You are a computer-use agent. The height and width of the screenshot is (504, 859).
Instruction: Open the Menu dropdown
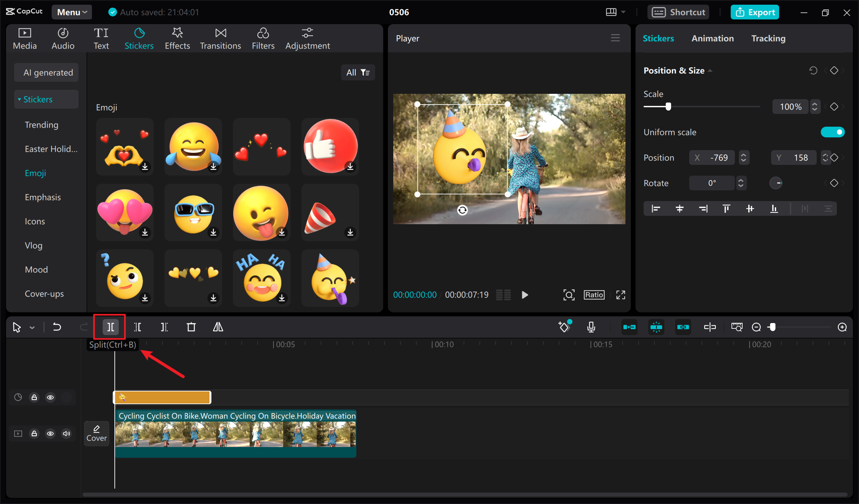pyautogui.click(x=71, y=12)
